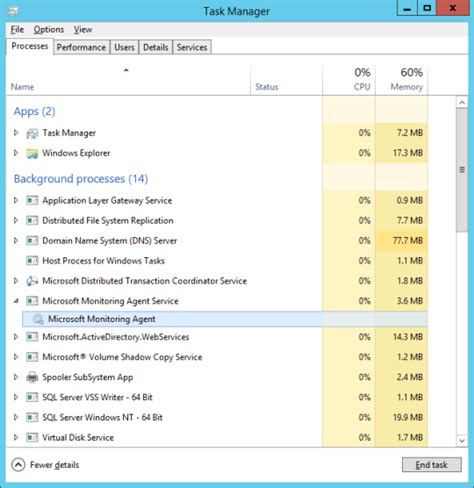Expand the Windows Explorer process group

click(x=16, y=153)
